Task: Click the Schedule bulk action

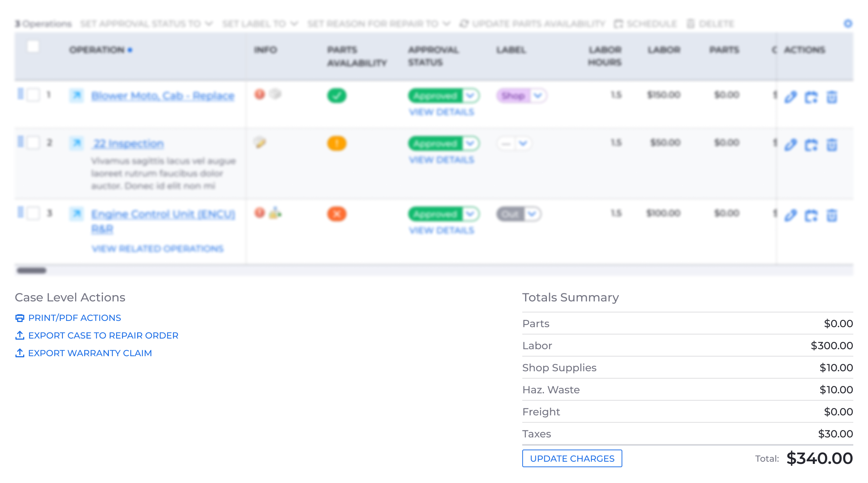Action: (x=645, y=24)
